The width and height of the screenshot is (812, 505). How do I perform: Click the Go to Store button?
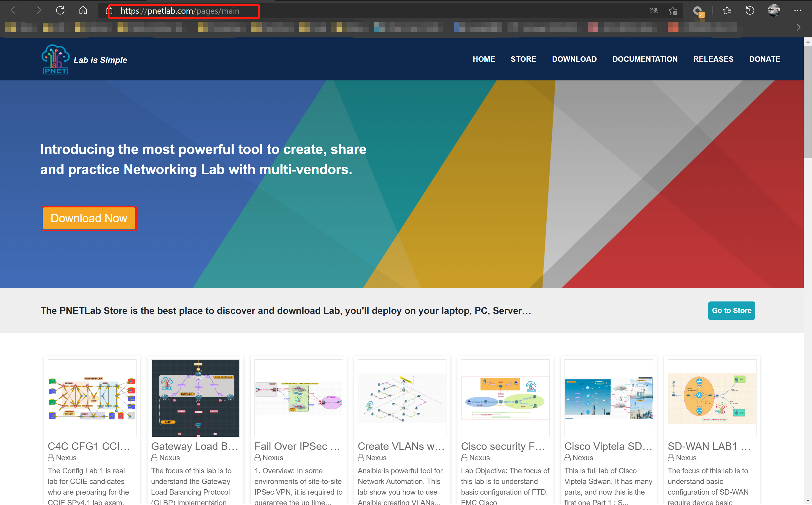click(731, 311)
